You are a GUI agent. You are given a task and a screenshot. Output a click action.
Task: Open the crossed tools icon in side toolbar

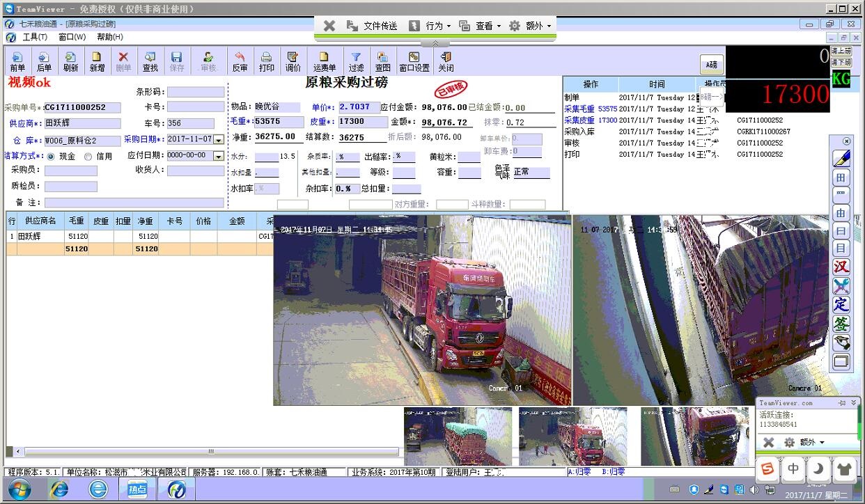(841, 285)
